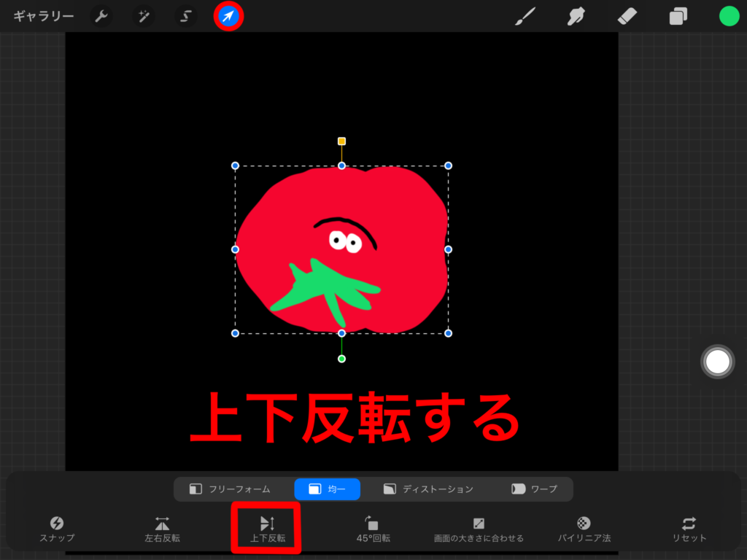This screenshot has width=747, height=560.
Task: Select the Eraser tool
Action: pos(627,16)
